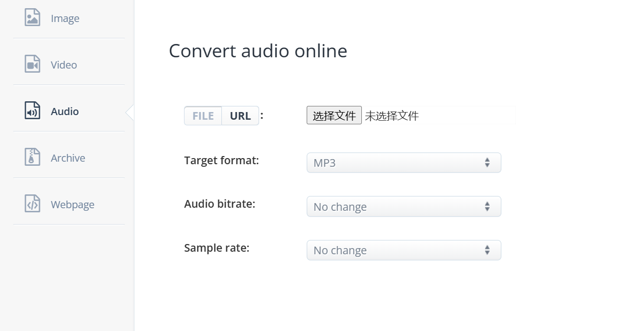Click the Webpage code file icon
The width and height of the screenshot is (644, 331).
tap(32, 204)
